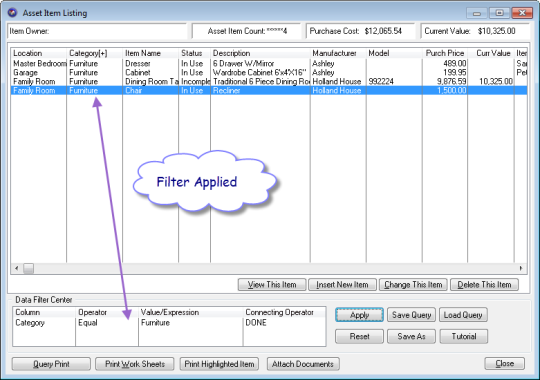Select the Master Bedroom Dresser row
This screenshot has height=380, width=540.
click(x=269, y=64)
